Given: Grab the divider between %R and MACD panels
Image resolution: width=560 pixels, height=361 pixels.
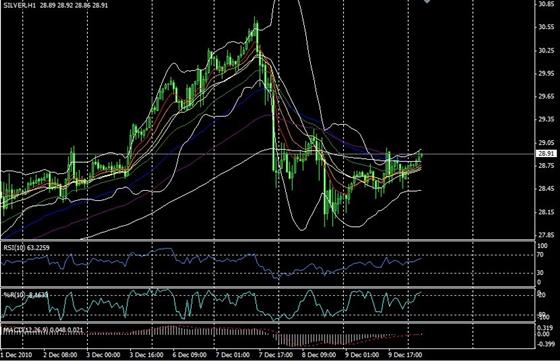Looking at the screenshot, I should (267, 323).
